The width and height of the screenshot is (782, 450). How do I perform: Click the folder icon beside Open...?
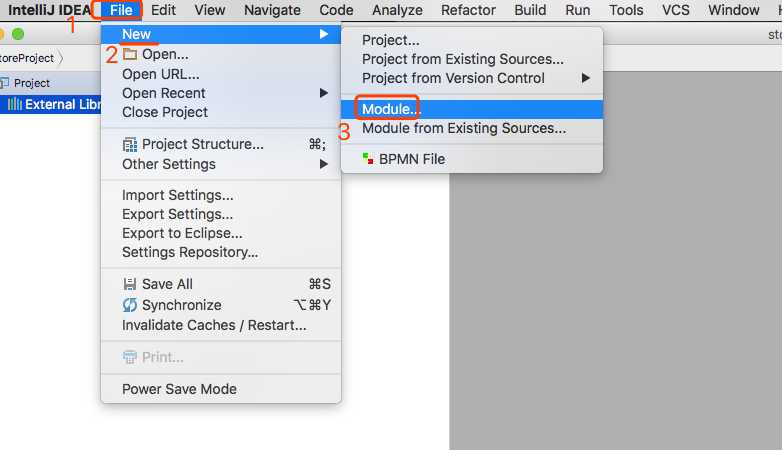coord(130,54)
